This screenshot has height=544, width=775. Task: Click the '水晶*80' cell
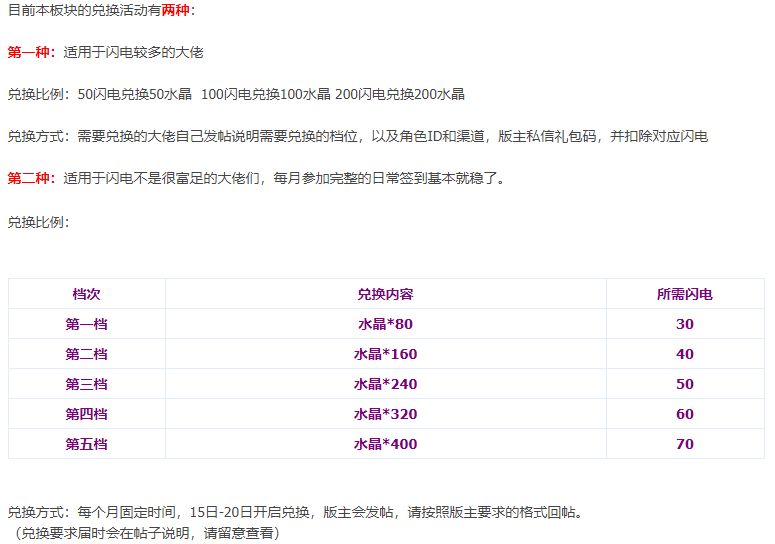pyautogui.click(x=386, y=324)
